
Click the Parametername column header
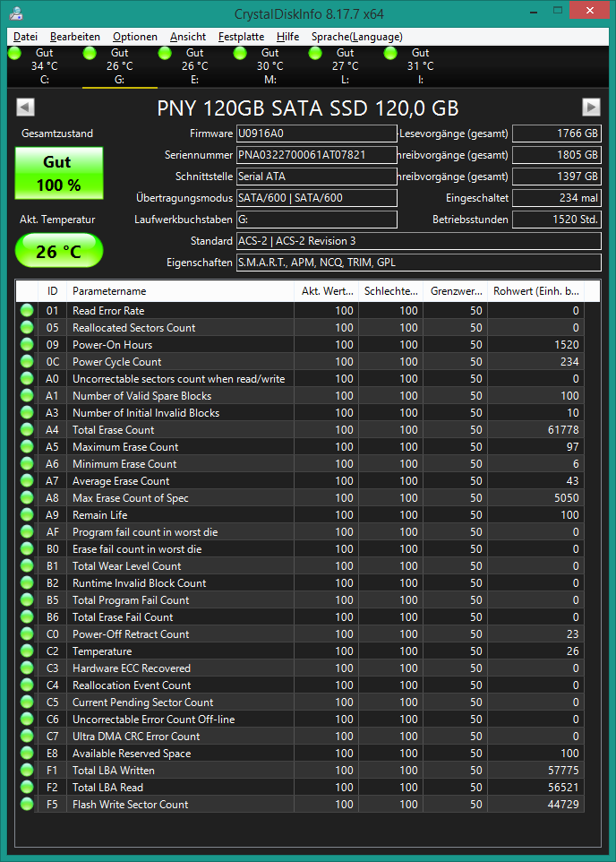pos(180,291)
